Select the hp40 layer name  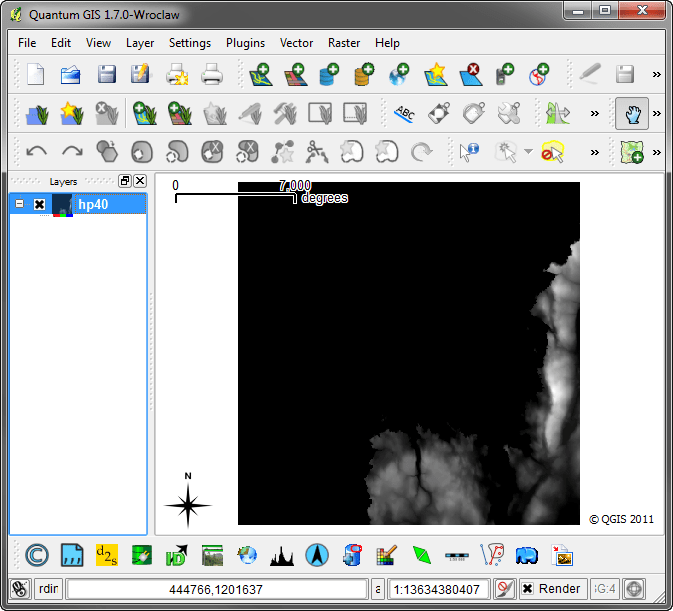pyautogui.click(x=93, y=204)
